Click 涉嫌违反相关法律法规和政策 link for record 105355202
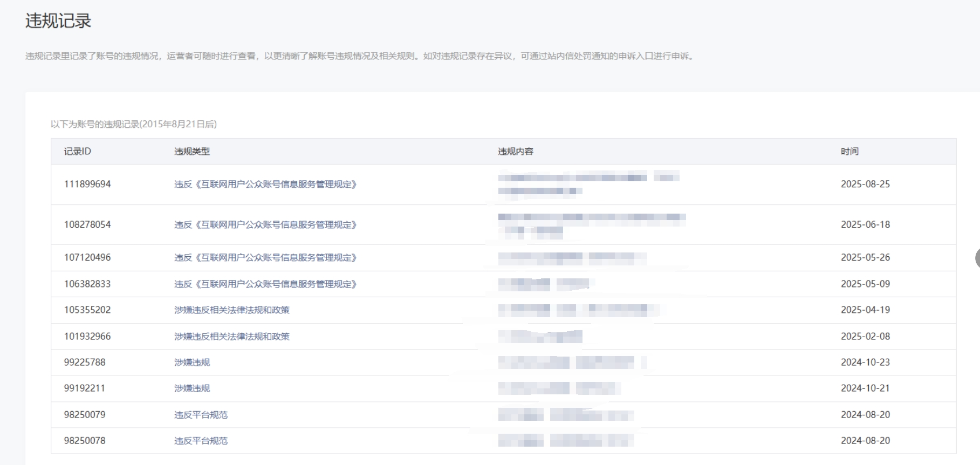Screen dimensions: 980x465 click(x=231, y=310)
